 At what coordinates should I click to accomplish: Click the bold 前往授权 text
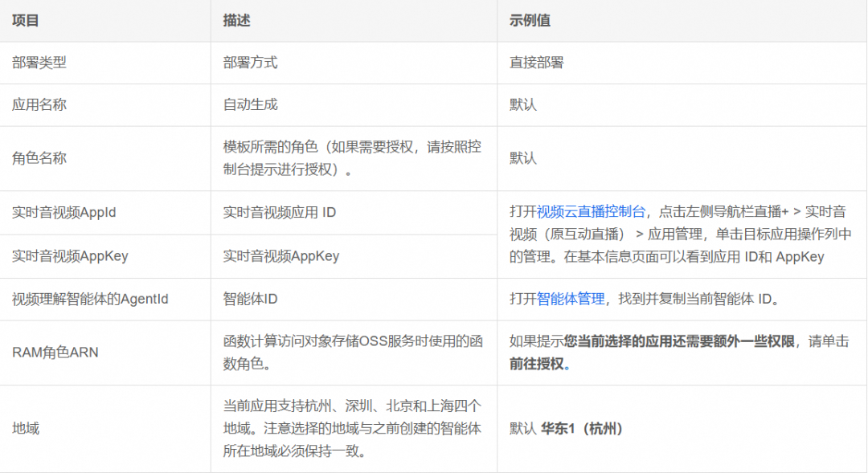coord(536,364)
